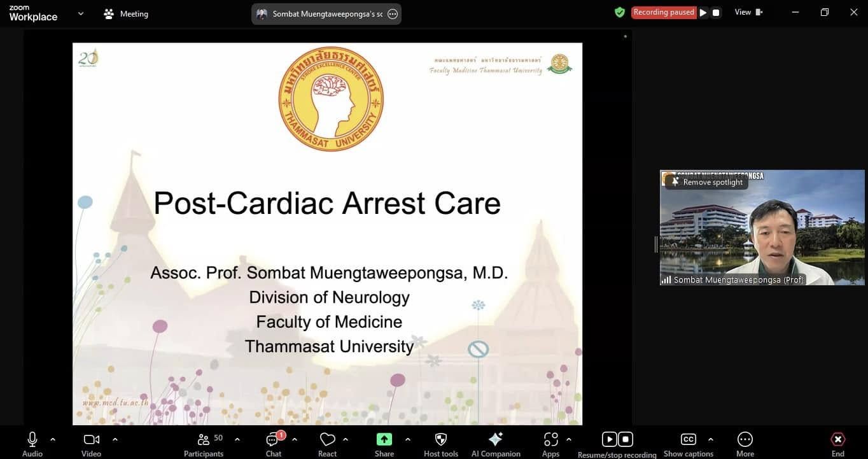
Task: Open Host tools shield icon
Action: (x=440, y=440)
